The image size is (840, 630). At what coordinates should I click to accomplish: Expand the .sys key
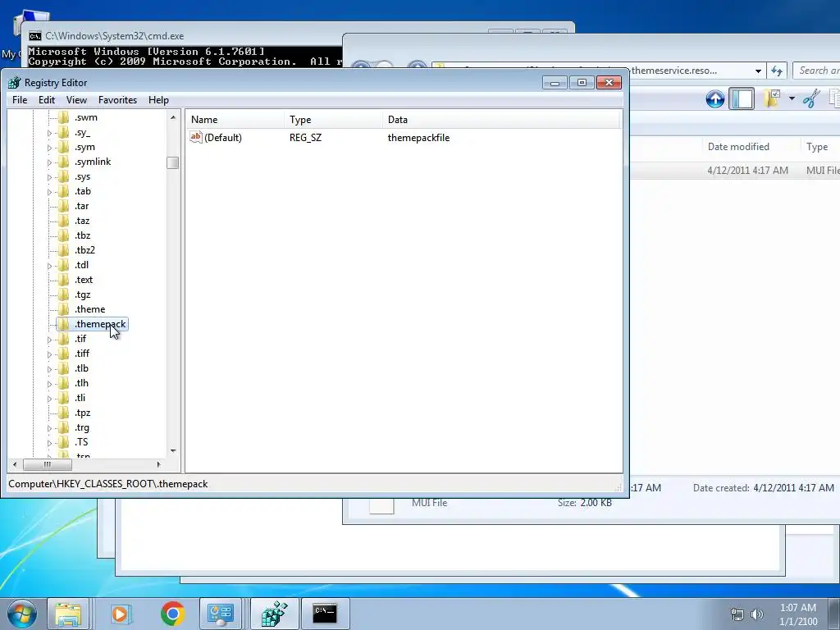(49, 177)
